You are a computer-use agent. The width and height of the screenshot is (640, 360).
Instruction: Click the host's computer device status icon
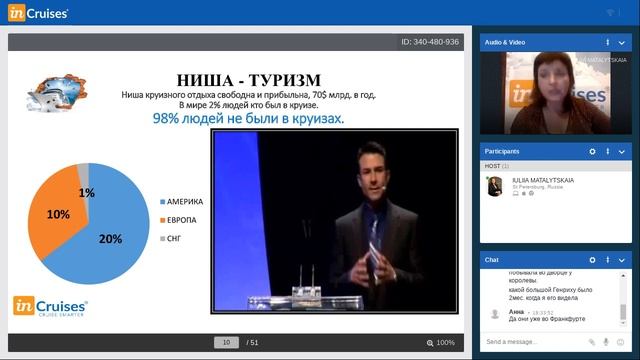(516, 193)
